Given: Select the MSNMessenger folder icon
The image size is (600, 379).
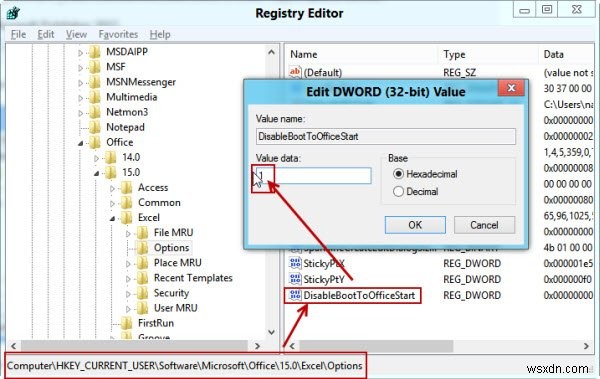Looking at the screenshot, I should 95,82.
